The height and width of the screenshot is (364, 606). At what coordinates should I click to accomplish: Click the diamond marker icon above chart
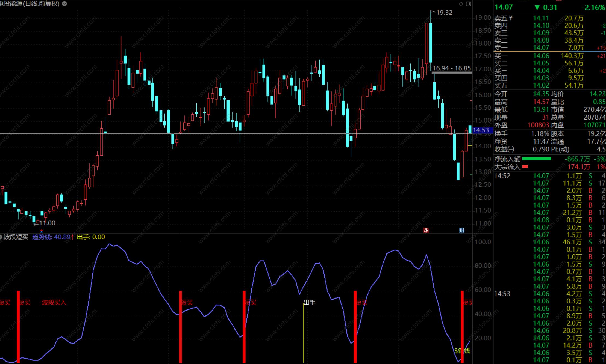[461, 4]
